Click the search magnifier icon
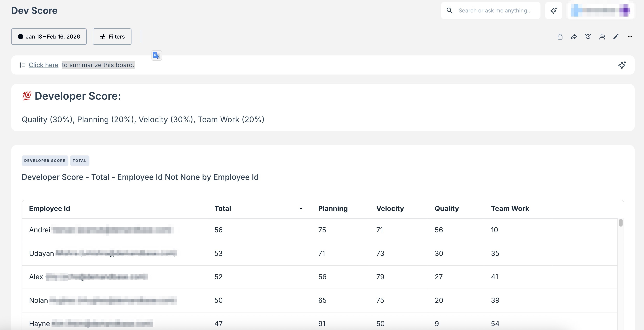 pyautogui.click(x=449, y=10)
